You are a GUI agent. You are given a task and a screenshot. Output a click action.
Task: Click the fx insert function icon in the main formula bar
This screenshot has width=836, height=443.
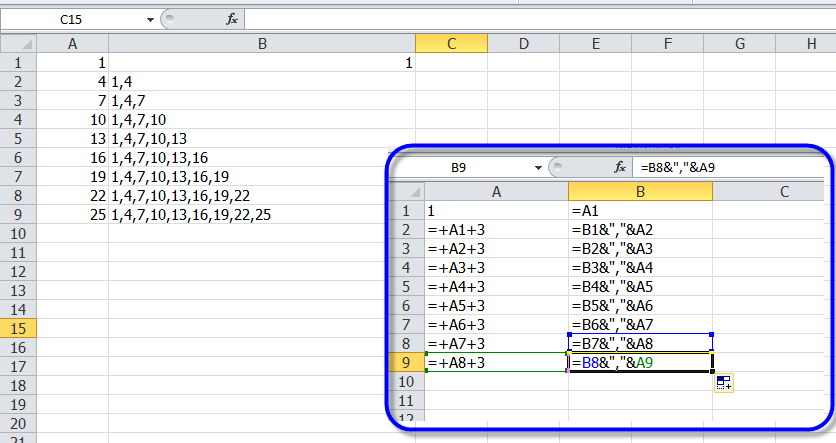[x=232, y=20]
